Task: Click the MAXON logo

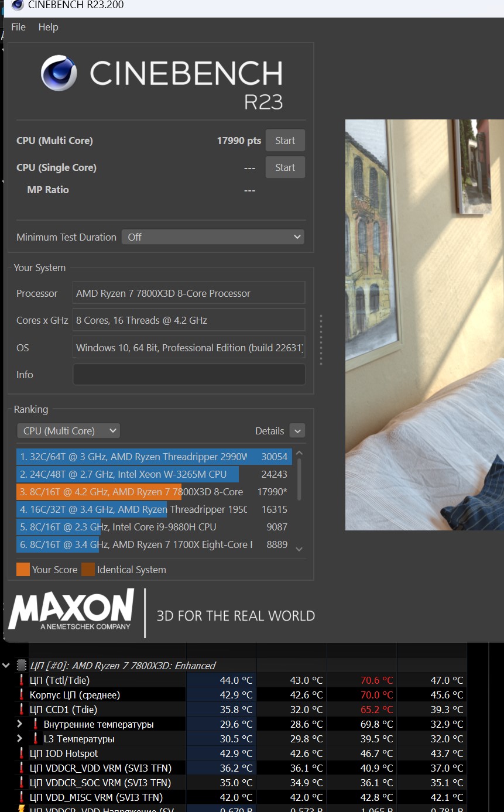Action: [71, 610]
